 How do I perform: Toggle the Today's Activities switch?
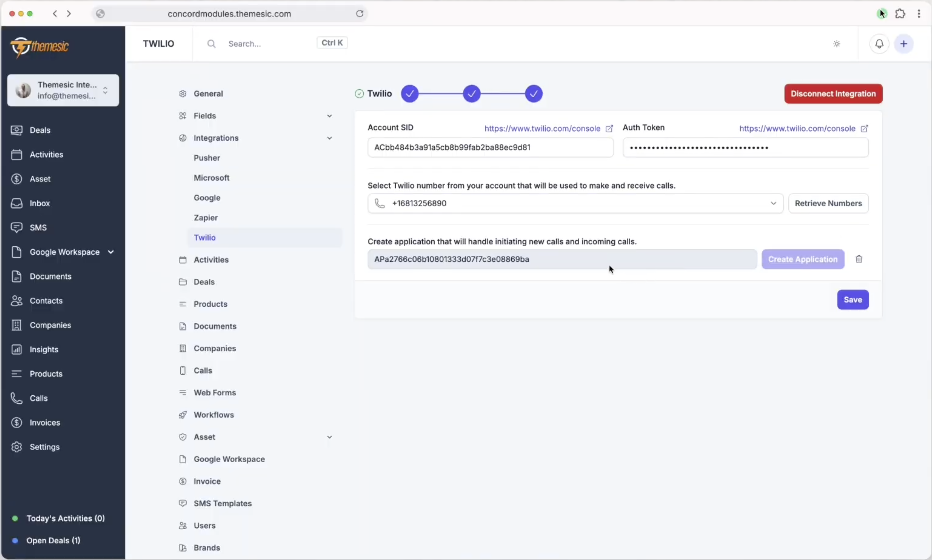click(x=15, y=518)
